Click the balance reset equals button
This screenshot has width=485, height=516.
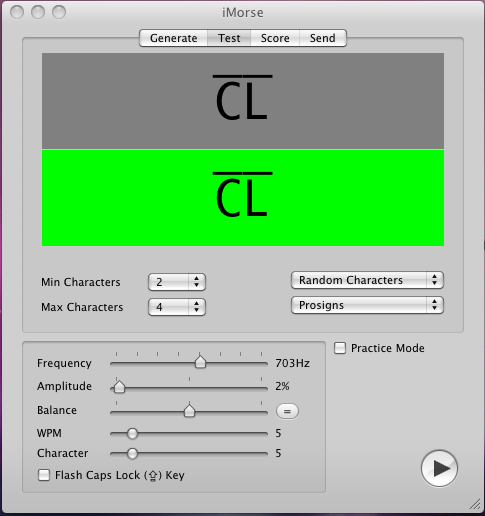287,411
